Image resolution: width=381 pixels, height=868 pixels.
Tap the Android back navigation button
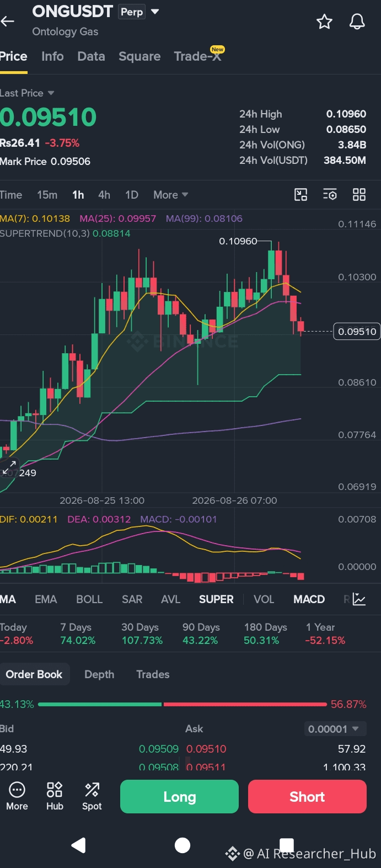[79, 845]
